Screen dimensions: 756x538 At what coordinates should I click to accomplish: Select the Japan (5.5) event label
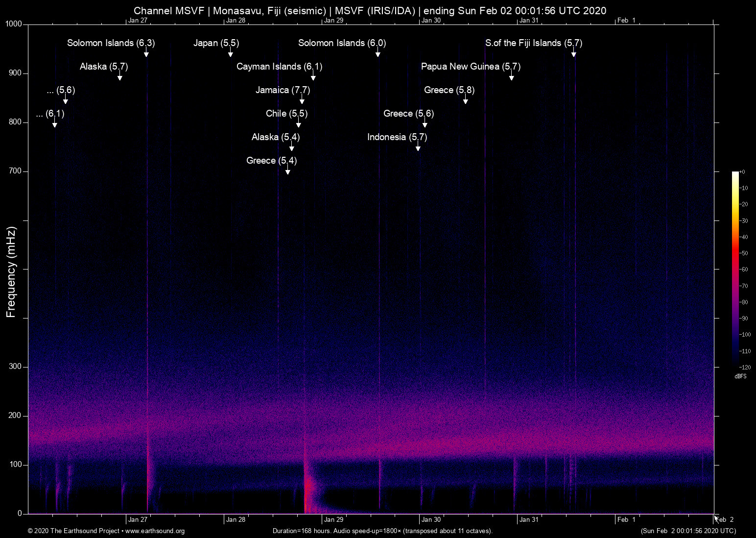(x=216, y=43)
